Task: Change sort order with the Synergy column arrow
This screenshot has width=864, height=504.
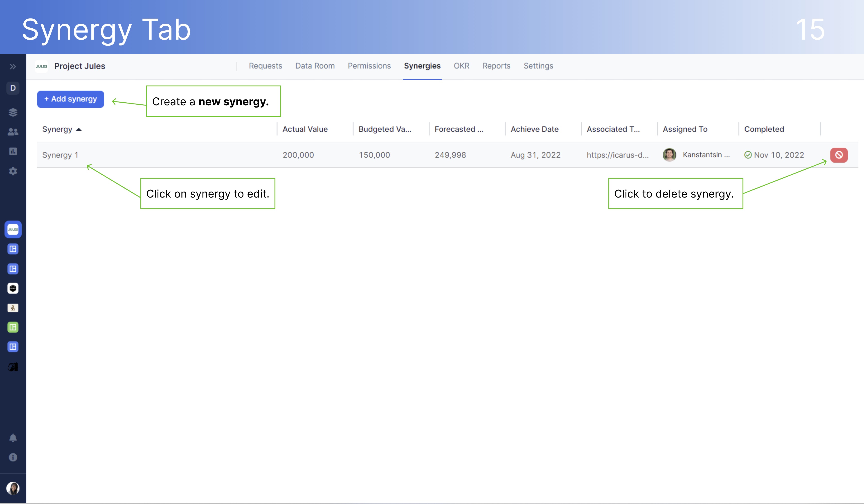Action: 79,130
